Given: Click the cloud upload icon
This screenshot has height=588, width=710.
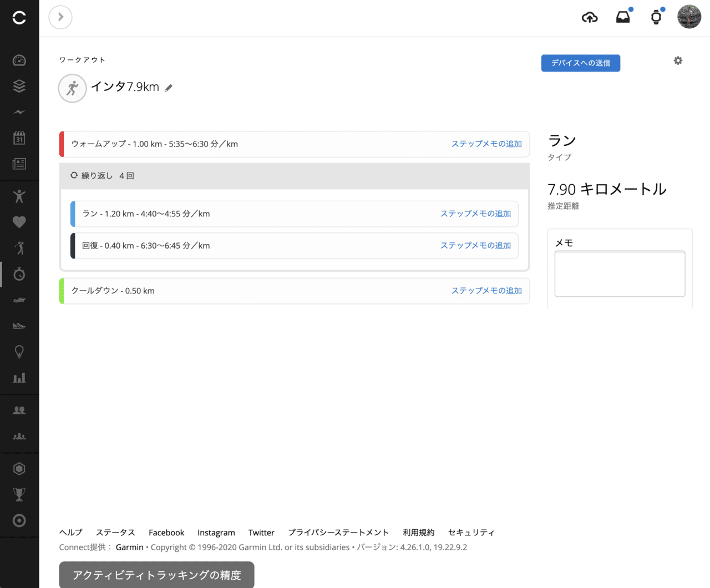Looking at the screenshot, I should (x=590, y=17).
